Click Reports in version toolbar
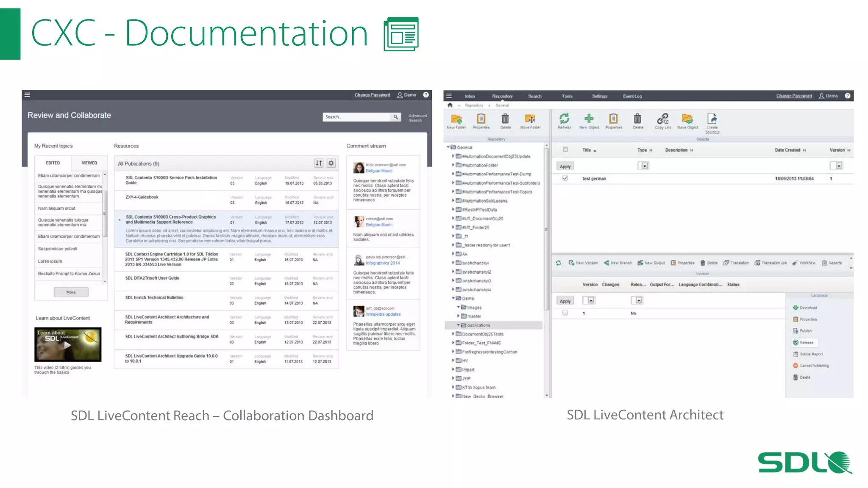868x488 pixels. 832,263
